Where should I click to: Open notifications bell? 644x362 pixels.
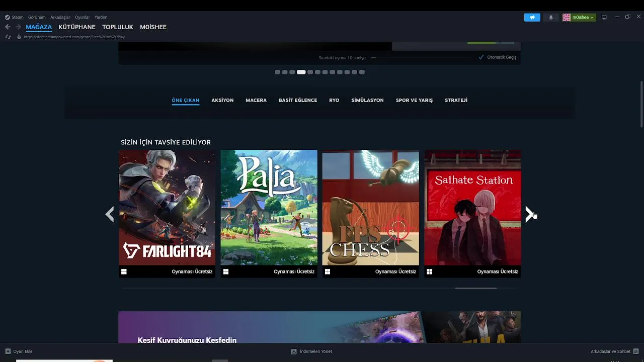tap(551, 17)
